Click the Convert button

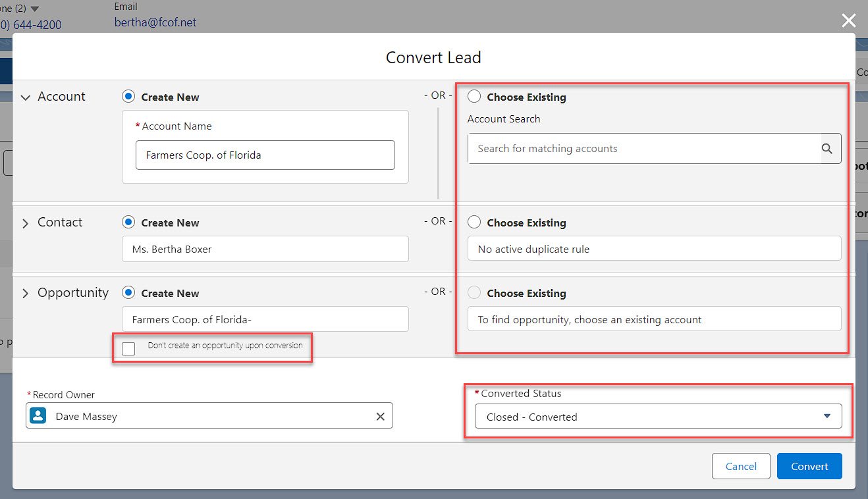(809, 466)
